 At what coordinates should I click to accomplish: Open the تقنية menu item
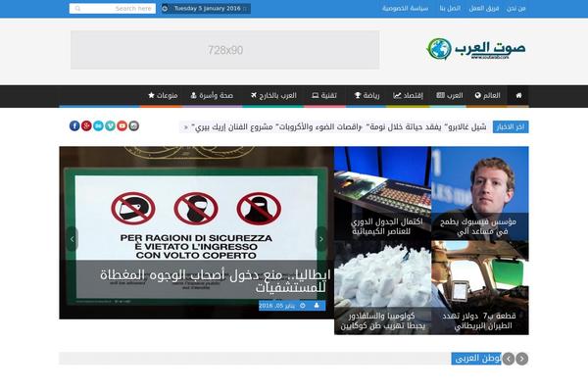tap(324, 96)
